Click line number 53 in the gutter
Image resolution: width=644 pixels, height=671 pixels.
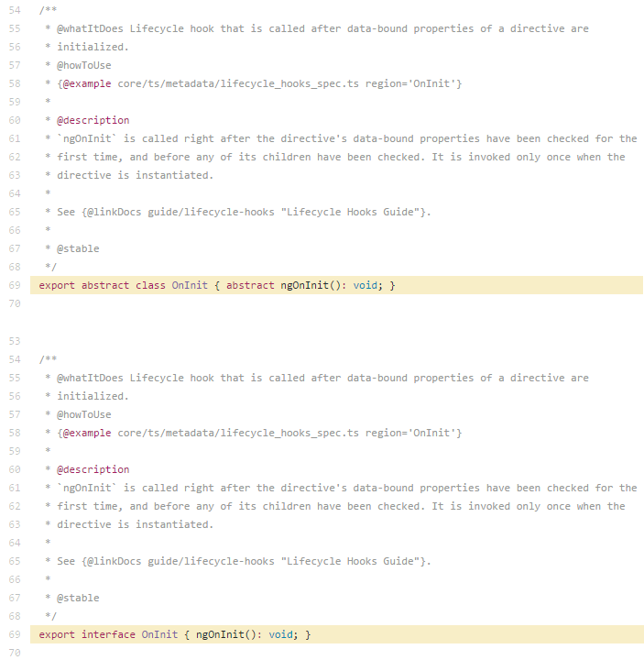pos(14,341)
